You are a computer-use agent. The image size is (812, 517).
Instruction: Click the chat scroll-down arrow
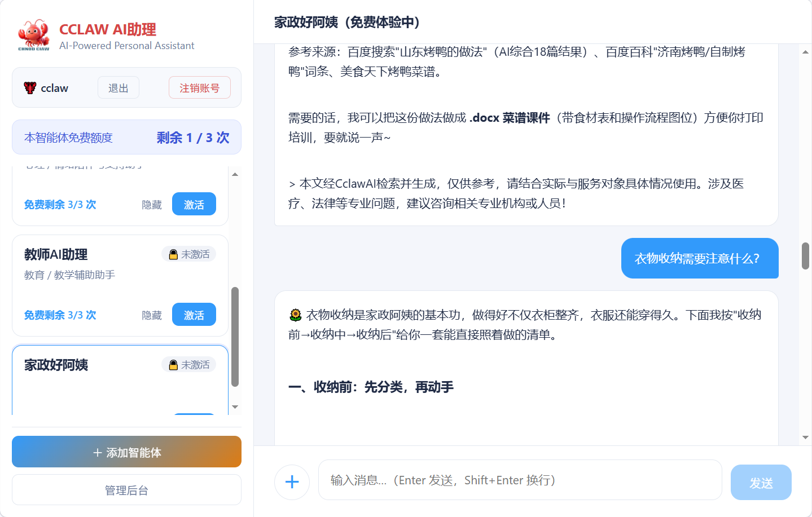(805, 438)
